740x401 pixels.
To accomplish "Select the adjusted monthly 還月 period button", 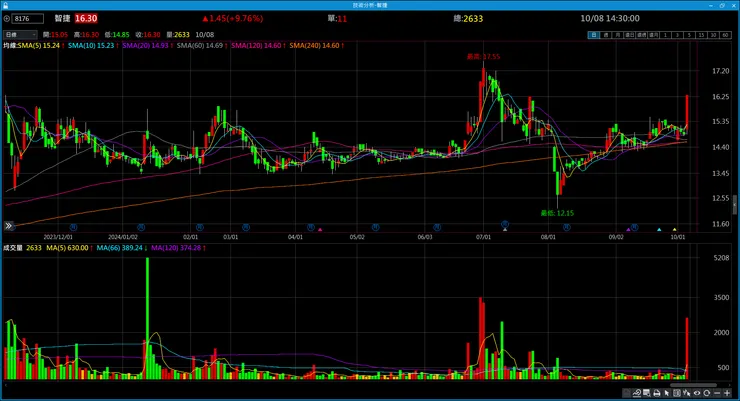I will [x=654, y=35].
